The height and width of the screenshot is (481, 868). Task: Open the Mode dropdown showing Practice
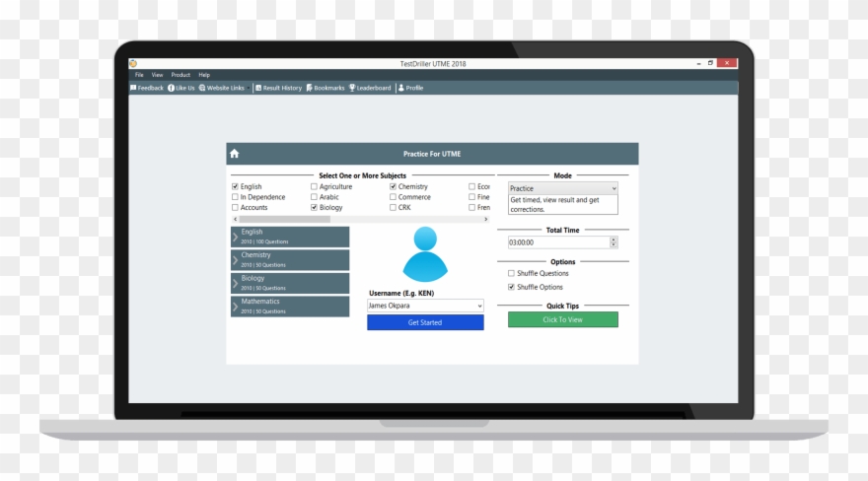(x=562, y=188)
